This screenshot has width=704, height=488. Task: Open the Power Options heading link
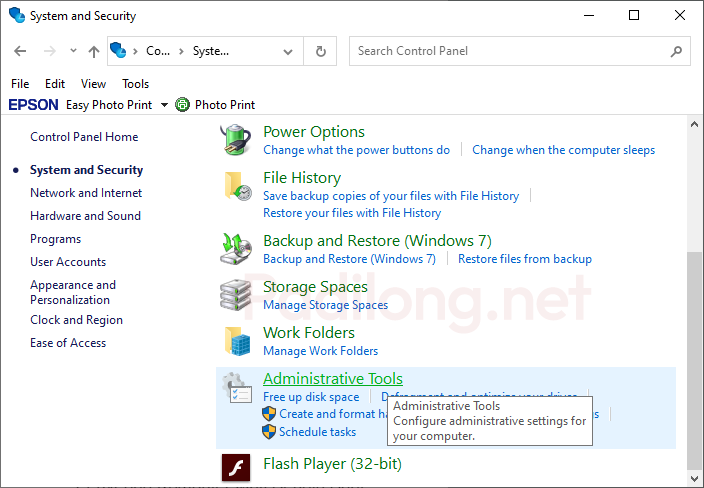coord(314,132)
